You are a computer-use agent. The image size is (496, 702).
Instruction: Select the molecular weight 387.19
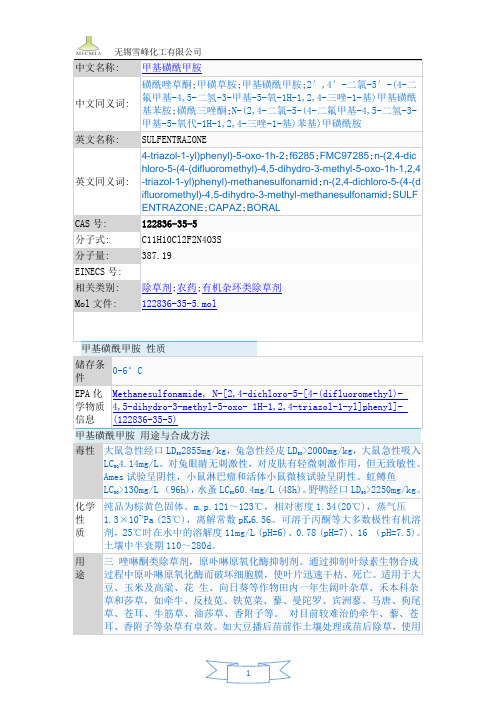tap(156, 256)
